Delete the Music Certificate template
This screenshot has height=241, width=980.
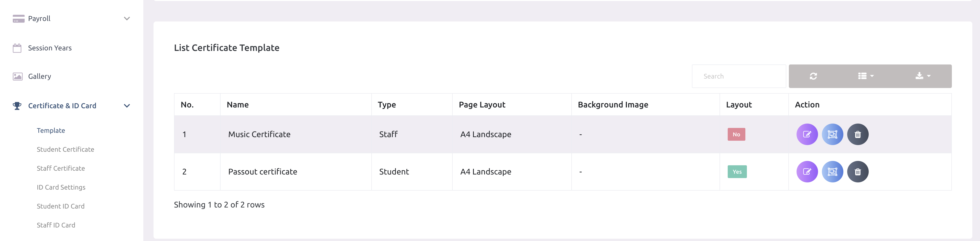[x=858, y=134]
